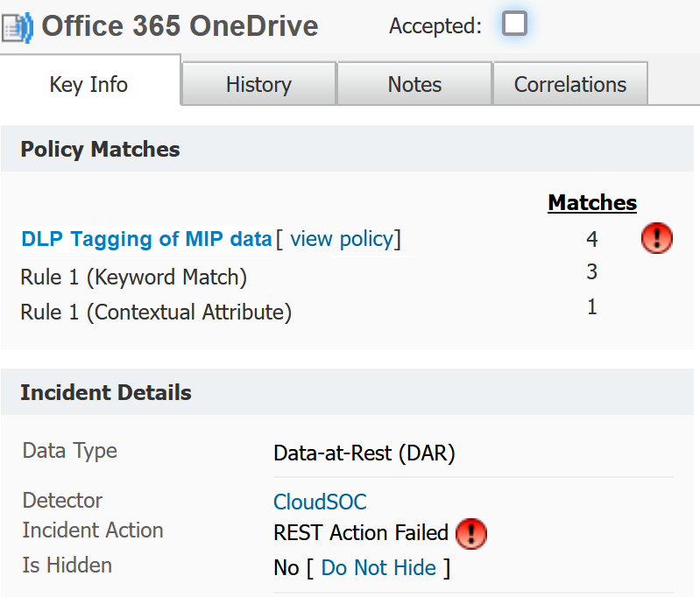Click the Incident Details section header
Viewport: 700px width, 597px height.
coord(106,392)
